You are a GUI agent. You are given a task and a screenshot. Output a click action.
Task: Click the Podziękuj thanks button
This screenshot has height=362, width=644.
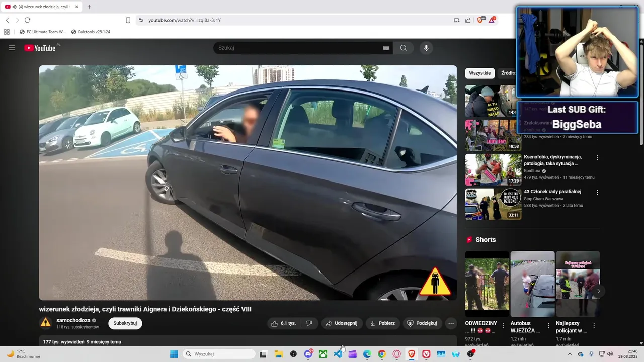point(422,323)
